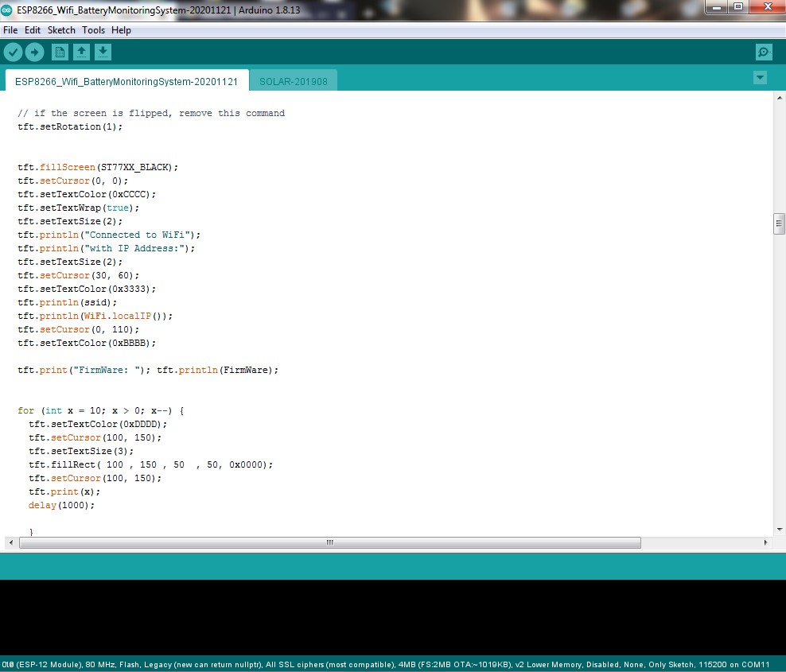
Task: Click the line tft.print(x);
Action: [x=64, y=492]
